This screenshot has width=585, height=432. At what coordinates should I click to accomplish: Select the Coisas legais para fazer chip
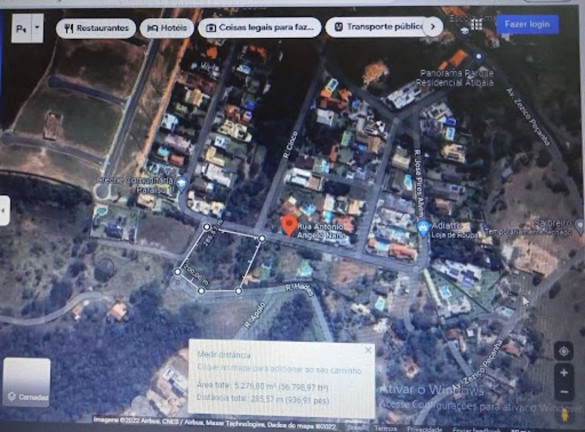(260, 28)
